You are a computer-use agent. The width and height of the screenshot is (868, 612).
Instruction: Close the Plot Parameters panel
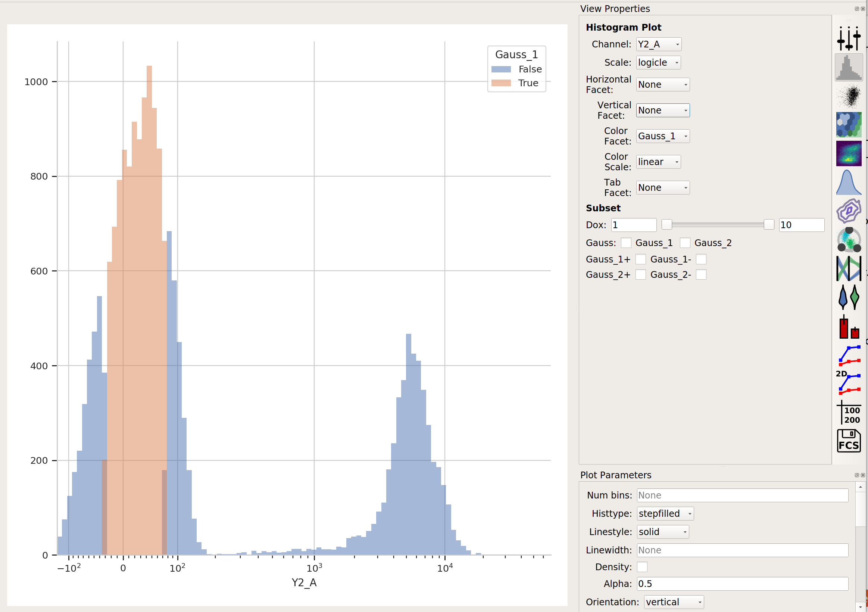point(863,475)
